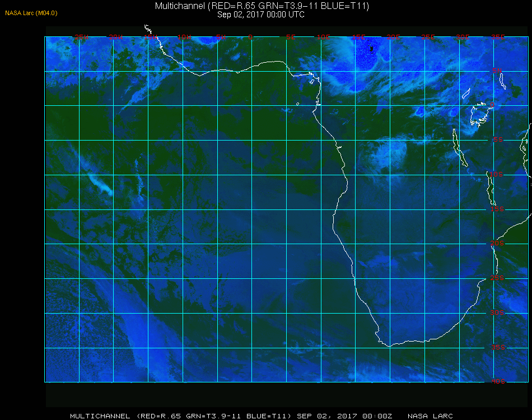Click the 30S latitude label
The width and height of the screenshot is (532, 420).
point(497,312)
